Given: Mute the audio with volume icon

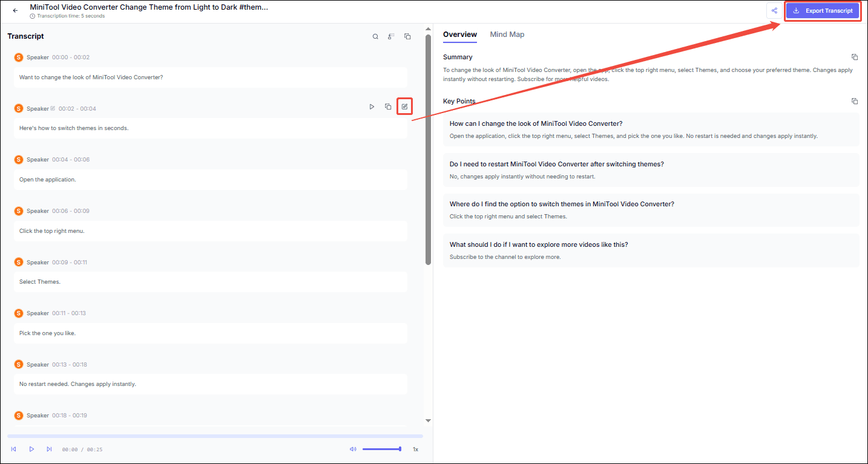Looking at the screenshot, I should (x=353, y=449).
